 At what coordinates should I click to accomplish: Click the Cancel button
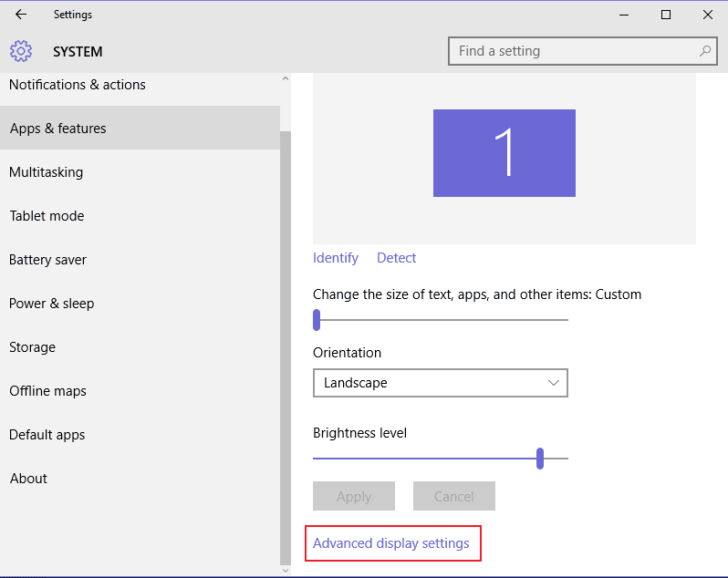click(x=454, y=496)
